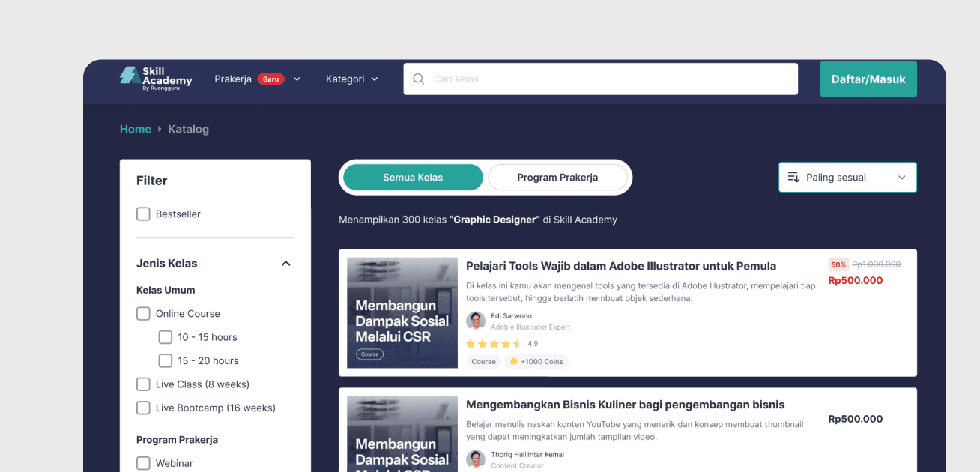Tick the 10 - 15 hours checkbox
Screen dimensions: 980x472
tap(166, 337)
